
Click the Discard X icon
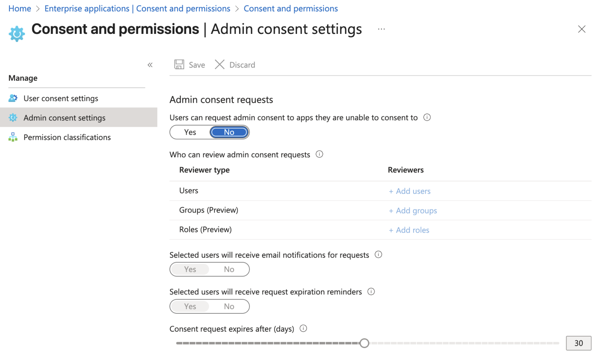(x=220, y=64)
